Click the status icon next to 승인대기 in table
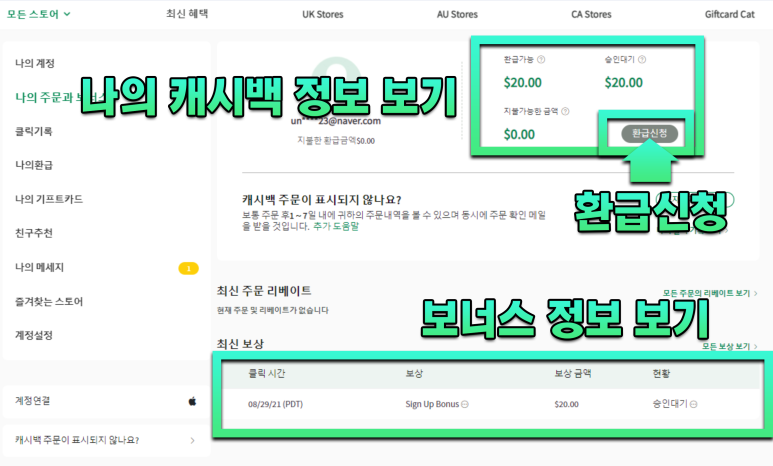Screen dimensions: 773x466 [x=694, y=404]
